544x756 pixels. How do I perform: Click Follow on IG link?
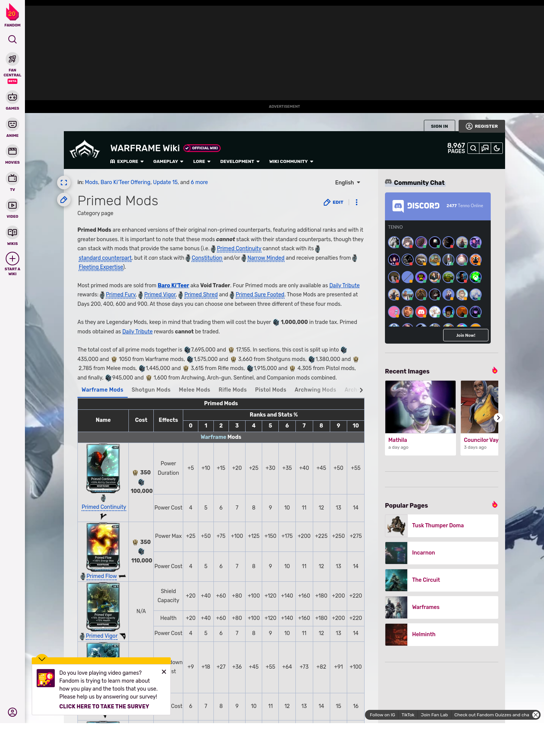click(382, 715)
